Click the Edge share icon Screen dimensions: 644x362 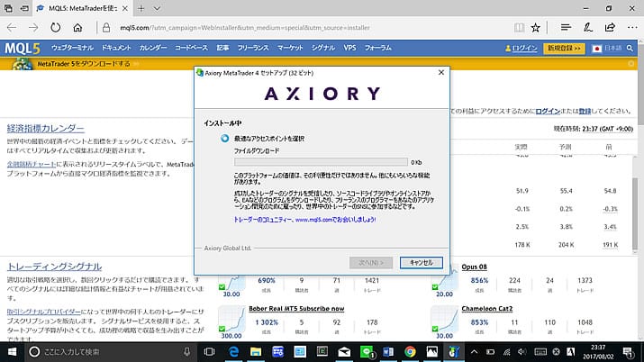click(610, 28)
